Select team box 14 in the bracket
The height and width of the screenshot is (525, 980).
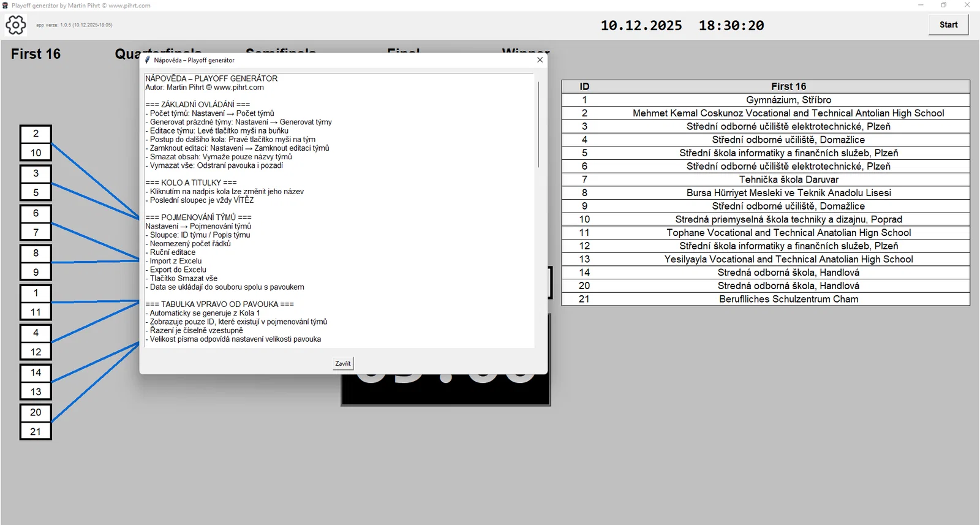point(36,373)
